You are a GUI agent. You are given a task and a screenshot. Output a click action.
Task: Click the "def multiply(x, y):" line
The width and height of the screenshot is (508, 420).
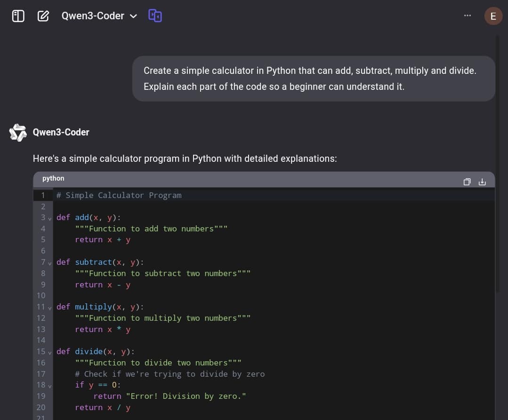(100, 307)
